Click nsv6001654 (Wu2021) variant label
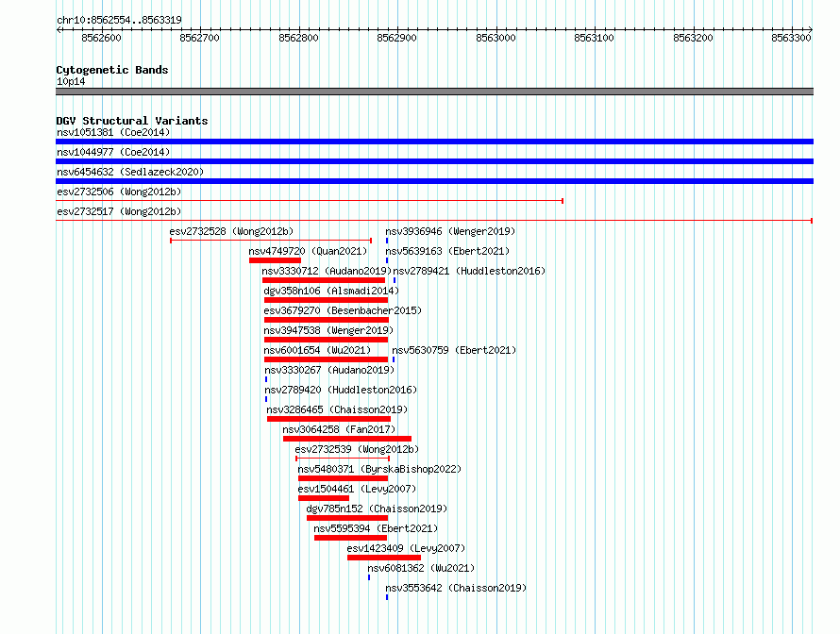The height and width of the screenshot is (634, 840). pyautogui.click(x=317, y=350)
